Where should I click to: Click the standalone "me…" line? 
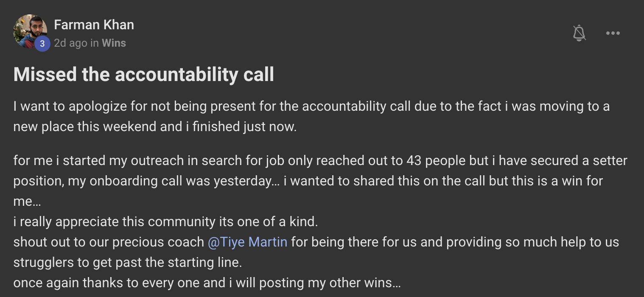27,201
